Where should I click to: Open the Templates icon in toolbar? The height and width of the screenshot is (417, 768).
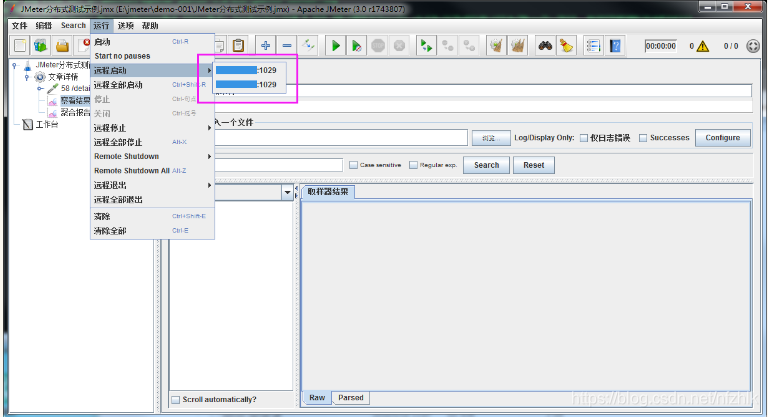coord(41,46)
